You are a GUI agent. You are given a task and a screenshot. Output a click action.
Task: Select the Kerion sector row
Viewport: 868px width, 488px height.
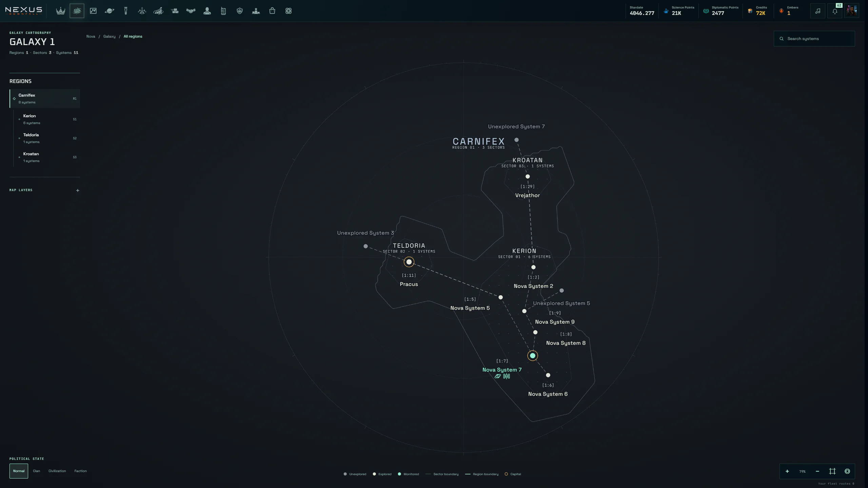(47, 119)
